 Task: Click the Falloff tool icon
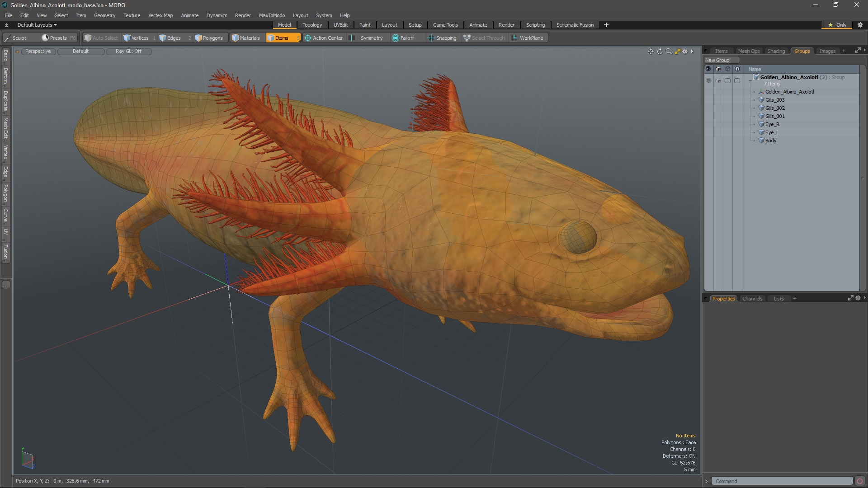click(396, 38)
